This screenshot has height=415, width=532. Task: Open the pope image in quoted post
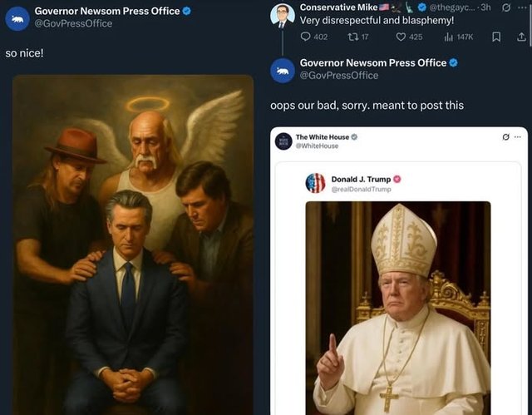397,308
